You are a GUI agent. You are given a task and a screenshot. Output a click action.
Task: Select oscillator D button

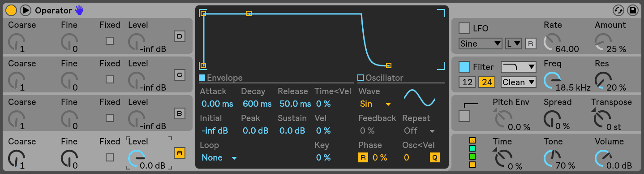tap(180, 37)
